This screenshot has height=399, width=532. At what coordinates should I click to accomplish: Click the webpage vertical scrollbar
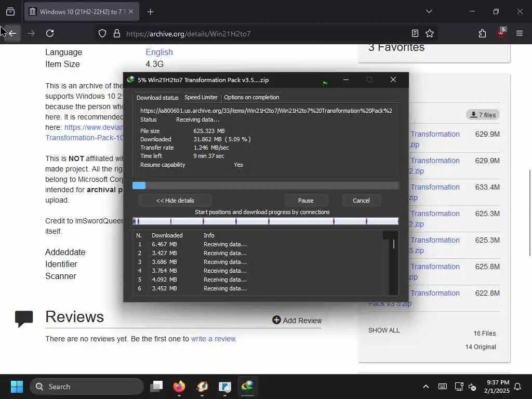529,212
